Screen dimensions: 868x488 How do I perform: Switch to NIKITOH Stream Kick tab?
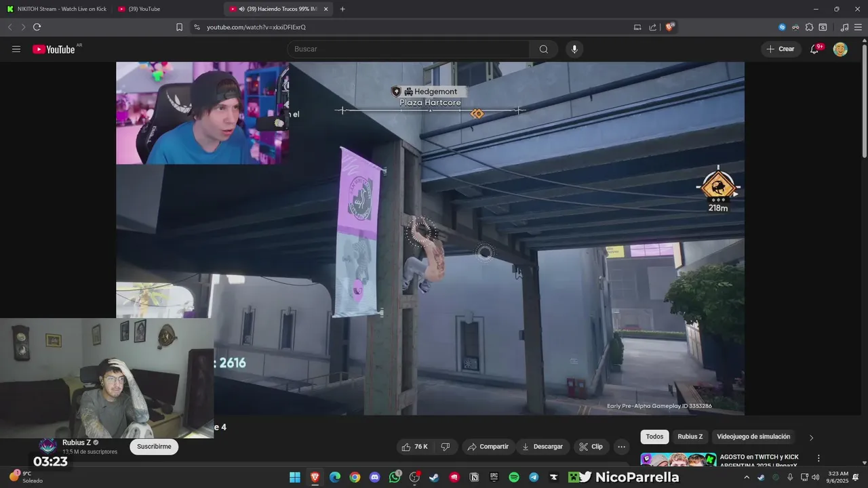click(56, 9)
